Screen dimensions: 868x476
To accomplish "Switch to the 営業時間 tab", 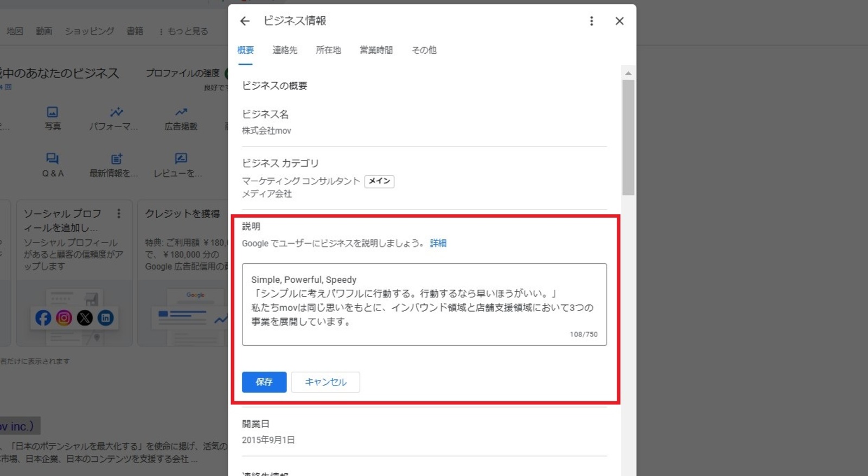I will (x=376, y=50).
